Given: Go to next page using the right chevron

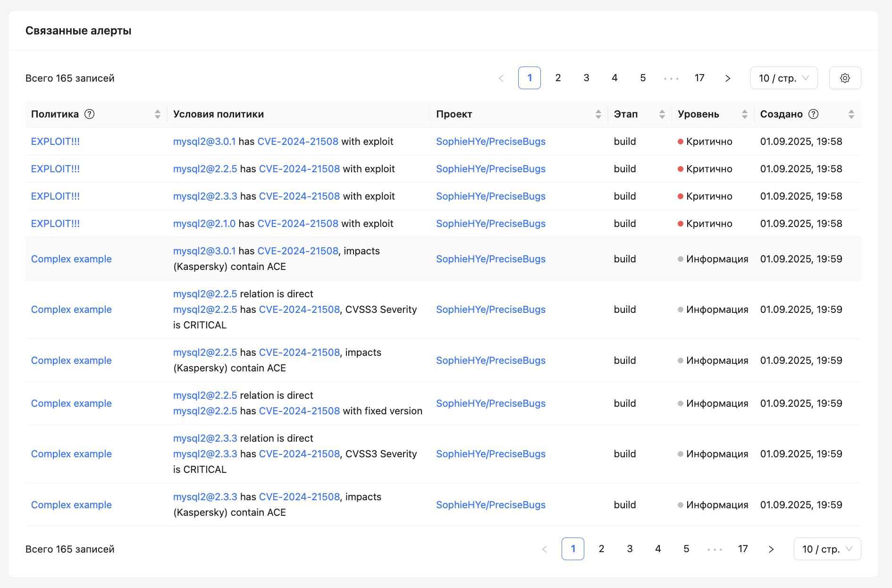Looking at the screenshot, I should point(728,78).
